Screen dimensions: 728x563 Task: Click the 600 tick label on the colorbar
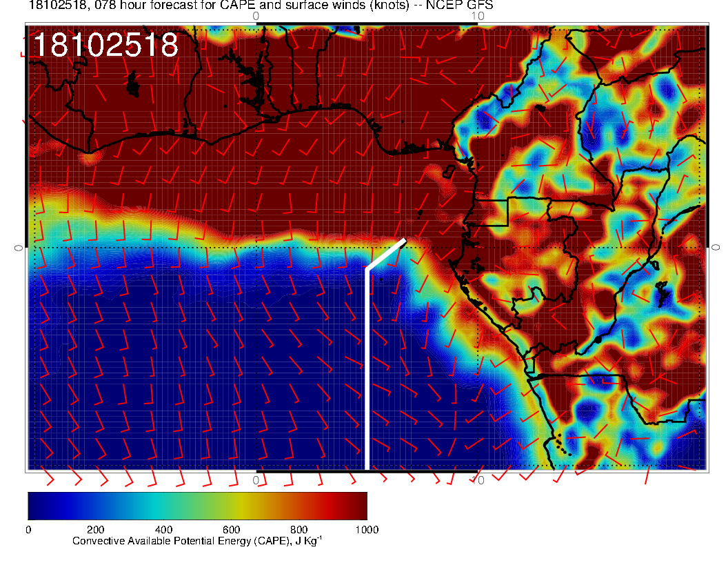click(231, 530)
